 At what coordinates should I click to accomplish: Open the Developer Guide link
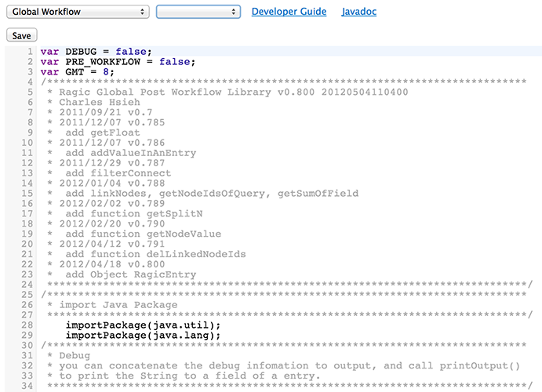point(289,12)
